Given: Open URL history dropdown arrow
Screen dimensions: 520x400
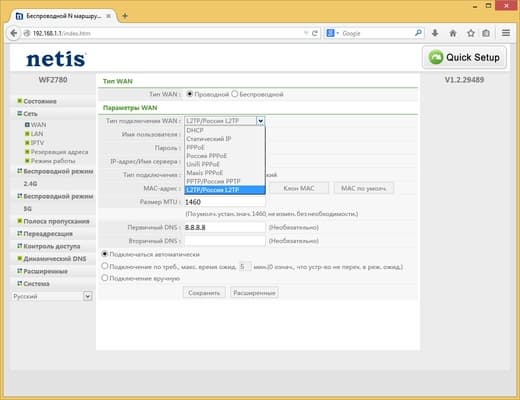Looking at the screenshot, I should 306,33.
